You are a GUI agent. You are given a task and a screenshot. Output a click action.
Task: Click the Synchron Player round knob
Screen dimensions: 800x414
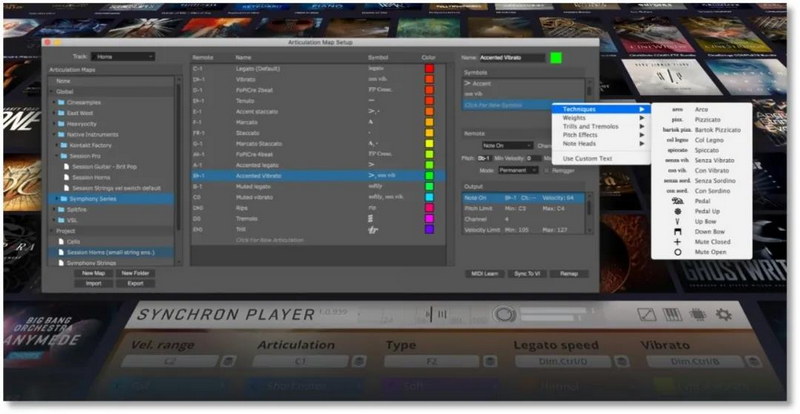tap(504, 314)
